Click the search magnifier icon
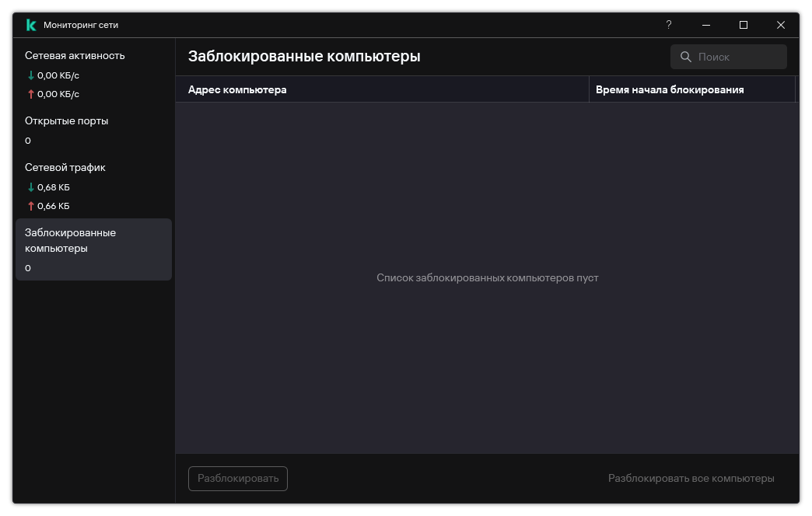The height and width of the screenshot is (516, 812). tap(685, 56)
